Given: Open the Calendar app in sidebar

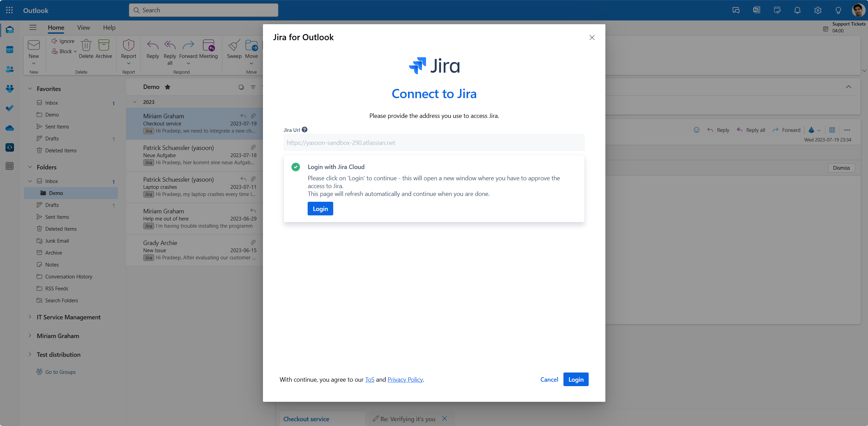Looking at the screenshot, I should [x=10, y=50].
